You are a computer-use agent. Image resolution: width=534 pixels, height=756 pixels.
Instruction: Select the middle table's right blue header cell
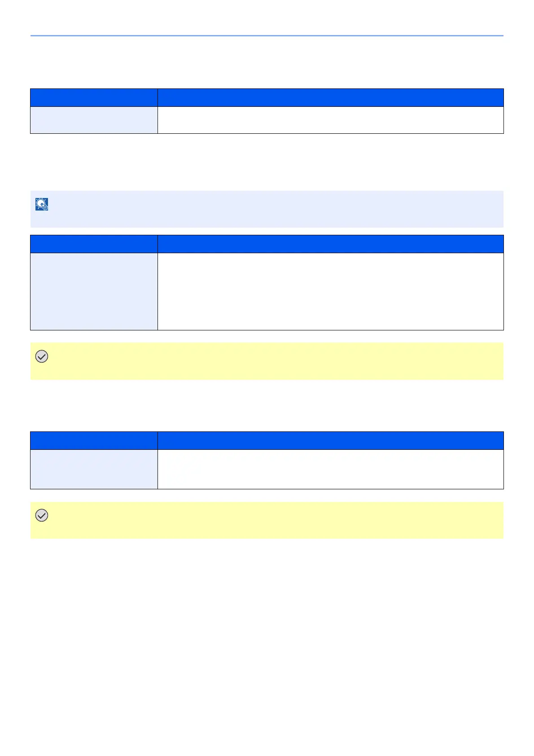(330, 244)
